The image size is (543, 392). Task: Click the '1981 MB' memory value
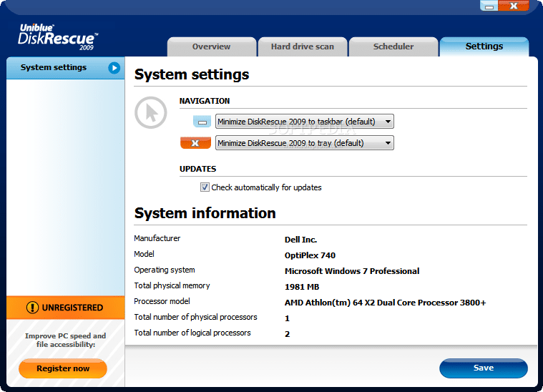pos(302,287)
